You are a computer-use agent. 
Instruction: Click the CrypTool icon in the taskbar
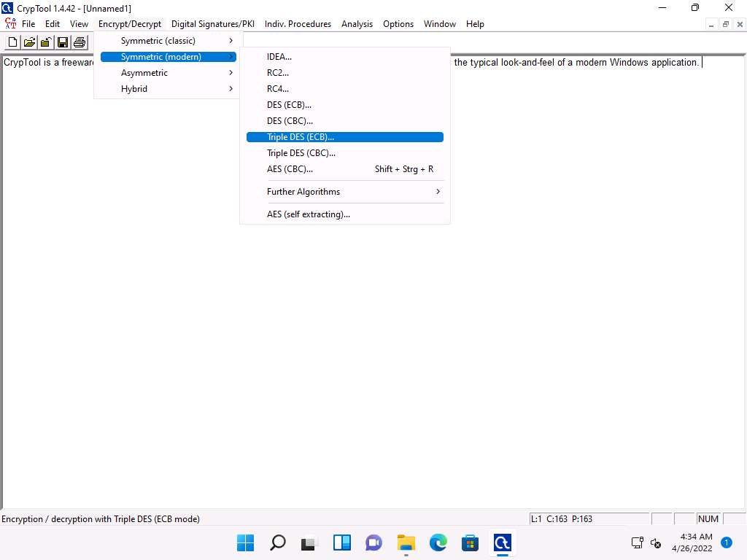pyautogui.click(x=502, y=542)
